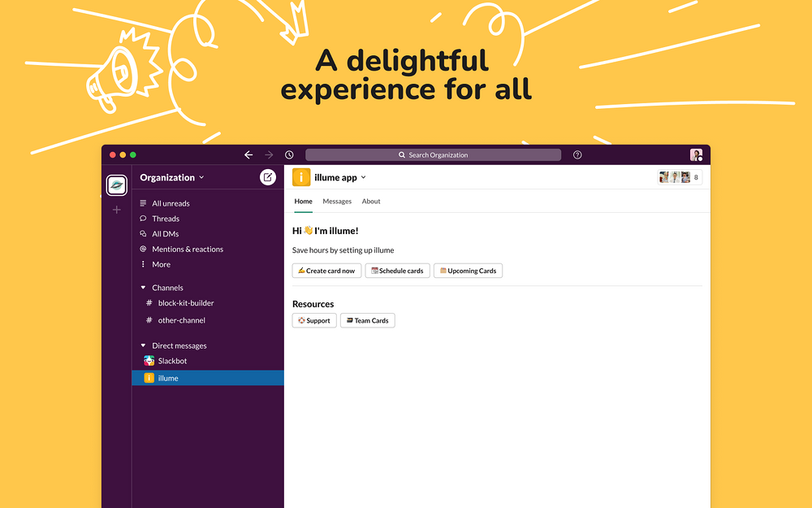Image resolution: width=812 pixels, height=508 pixels.
Task: Click search magnifier icon in search bar
Action: [x=402, y=155]
